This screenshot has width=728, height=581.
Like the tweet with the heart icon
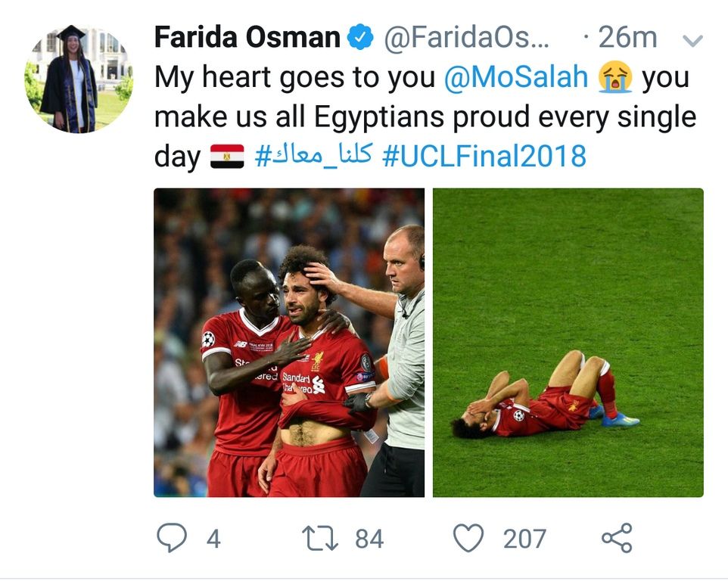coord(468,538)
